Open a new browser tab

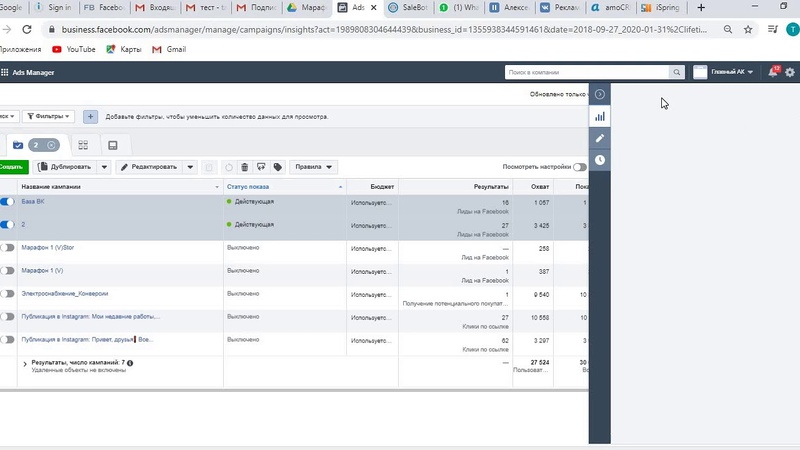tap(701, 8)
